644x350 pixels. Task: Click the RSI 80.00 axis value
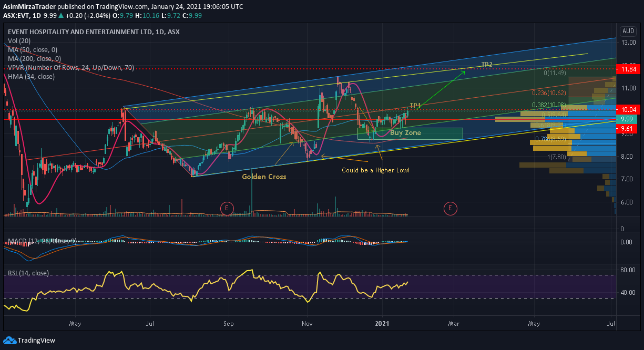[x=628, y=271]
